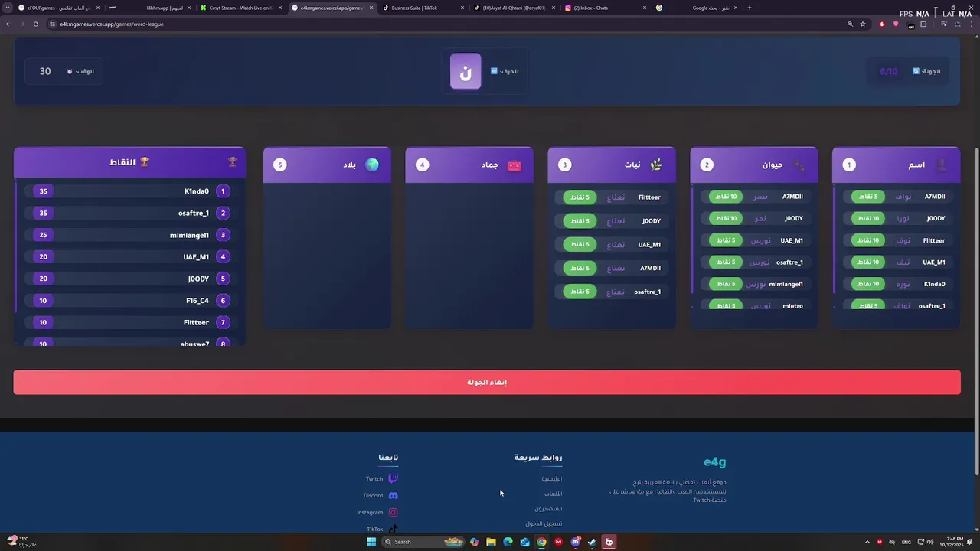Reload the page with the refresh icon

tap(36, 24)
